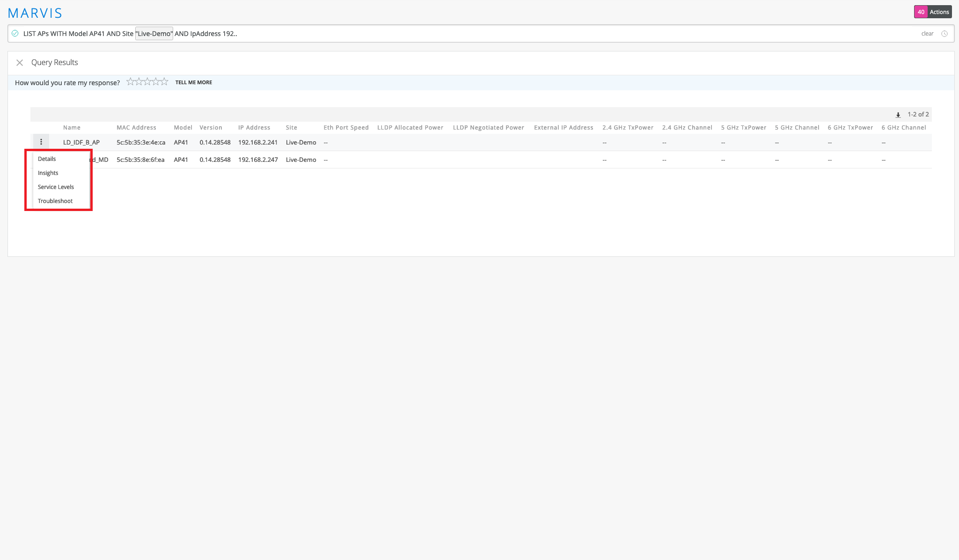Open the query history clock icon

944,34
